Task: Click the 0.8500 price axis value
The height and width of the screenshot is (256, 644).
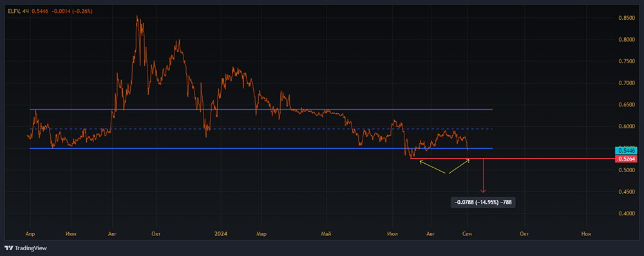Action: (x=627, y=17)
